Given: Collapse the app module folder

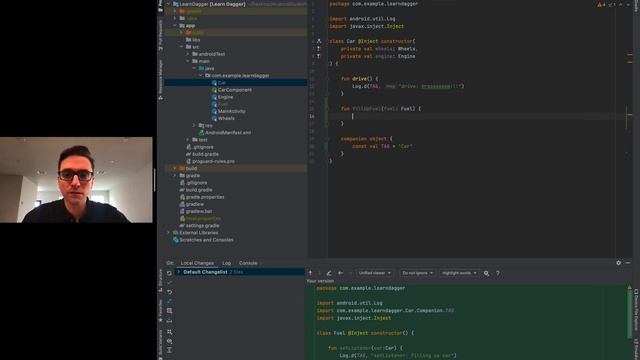Looking at the screenshot, I should click(x=175, y=26).
